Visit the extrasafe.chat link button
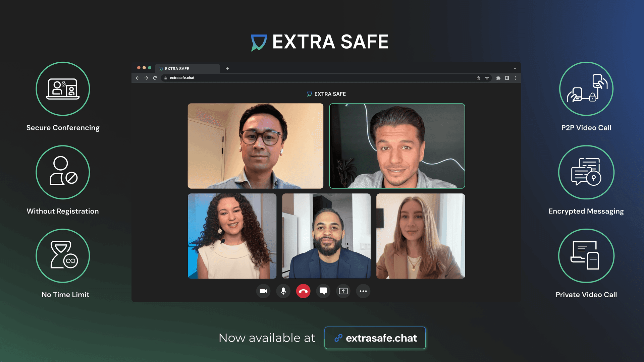This screenshot has width=644, height=362. click(x=375, y=338)
